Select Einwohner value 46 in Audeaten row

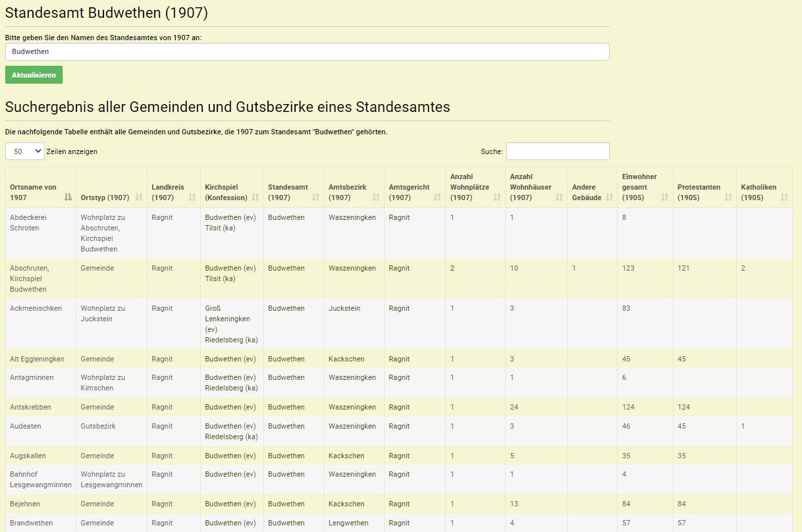(626, 426)
